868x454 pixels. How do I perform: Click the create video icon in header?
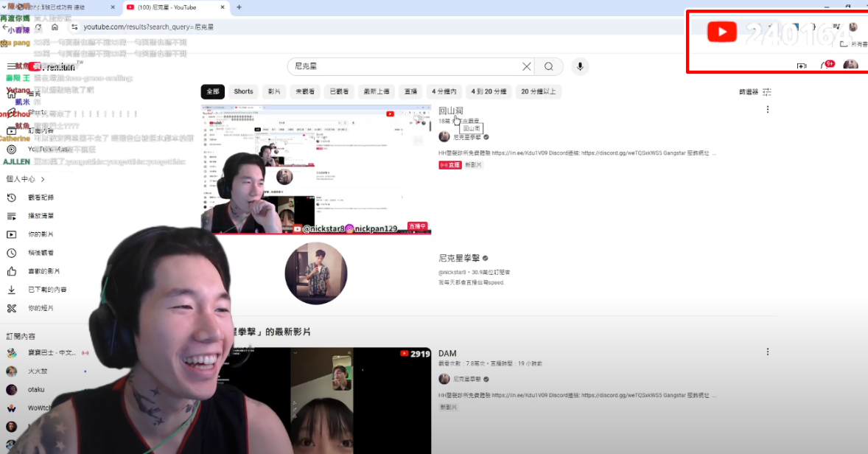802,66
